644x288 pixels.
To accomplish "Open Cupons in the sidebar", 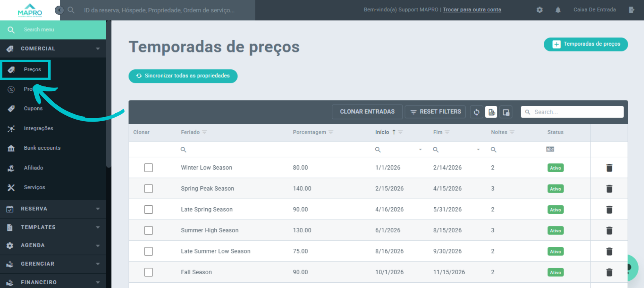I will click(33, 109).
